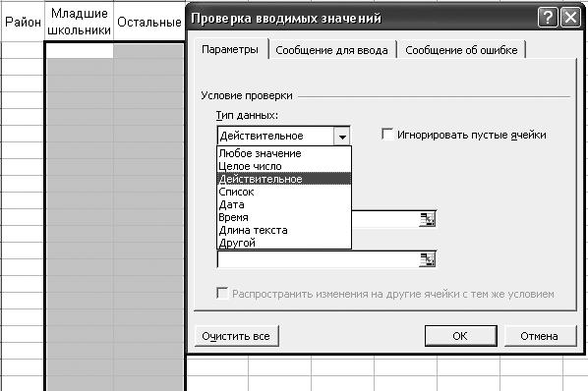Choose Другой data type option

click(x=284, y=243)
